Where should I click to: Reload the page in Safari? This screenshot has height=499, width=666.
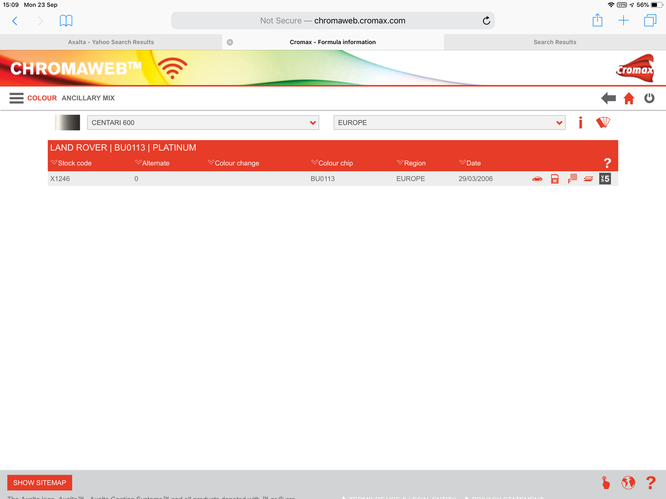[486, 21]
